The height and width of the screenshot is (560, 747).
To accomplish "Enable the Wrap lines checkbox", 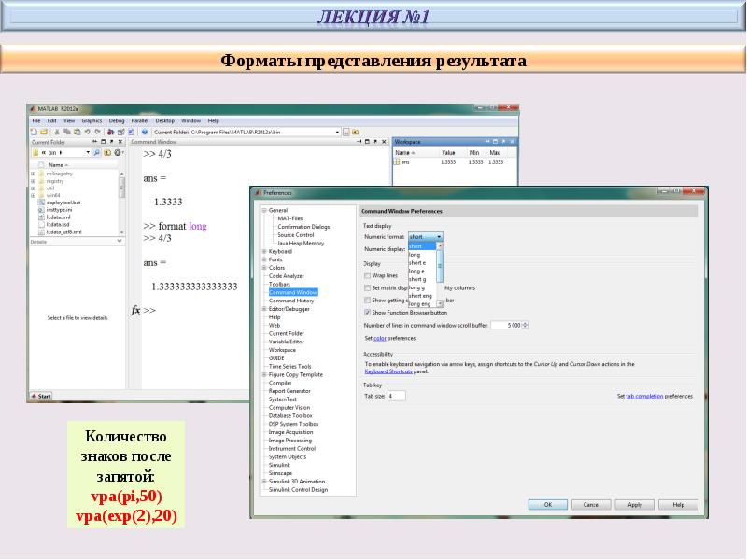I will [x=367, y=276].
